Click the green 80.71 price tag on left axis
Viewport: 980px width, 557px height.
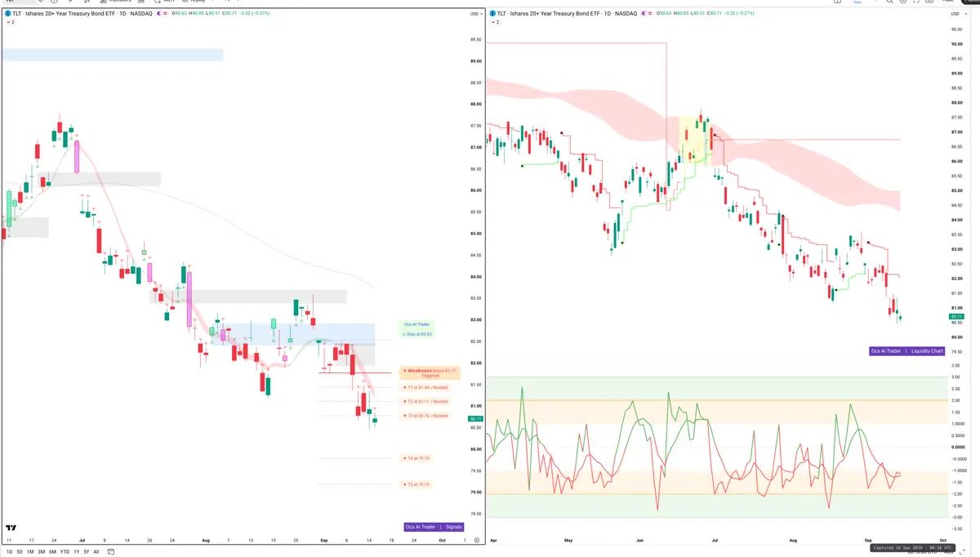point(474,419)
